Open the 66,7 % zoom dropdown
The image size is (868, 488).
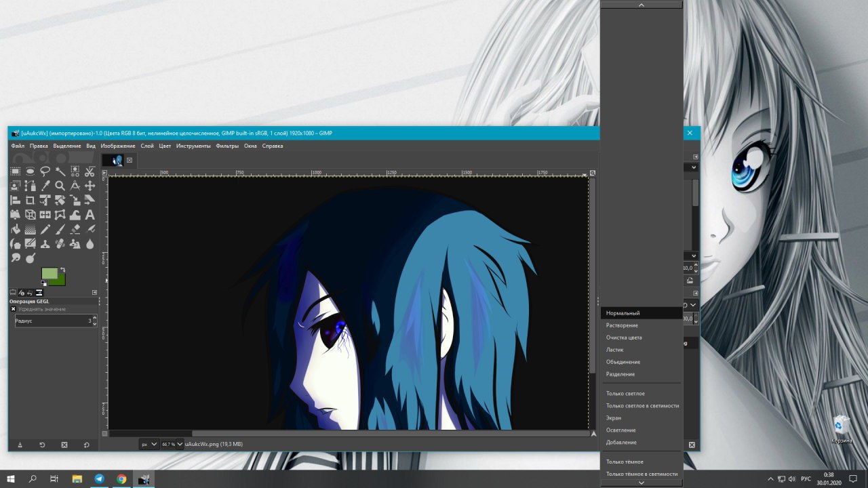coord(172,444)
